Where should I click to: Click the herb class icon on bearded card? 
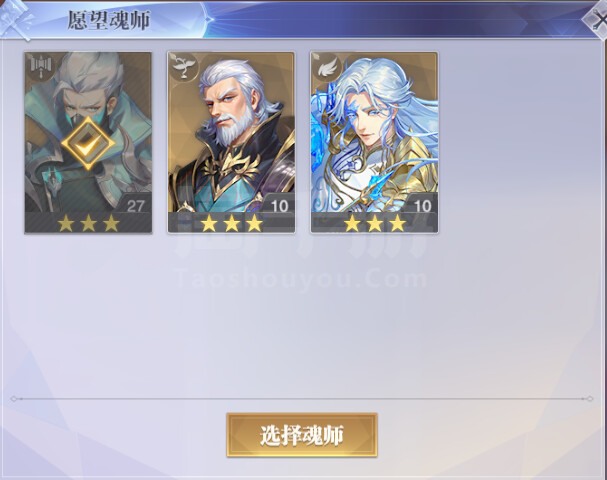coord(183,67)
